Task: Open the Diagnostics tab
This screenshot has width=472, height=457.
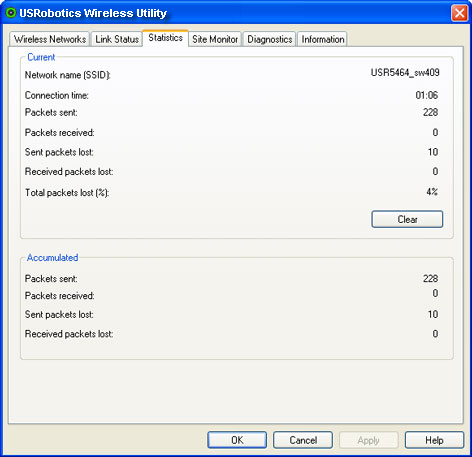Action: (269, 39)
